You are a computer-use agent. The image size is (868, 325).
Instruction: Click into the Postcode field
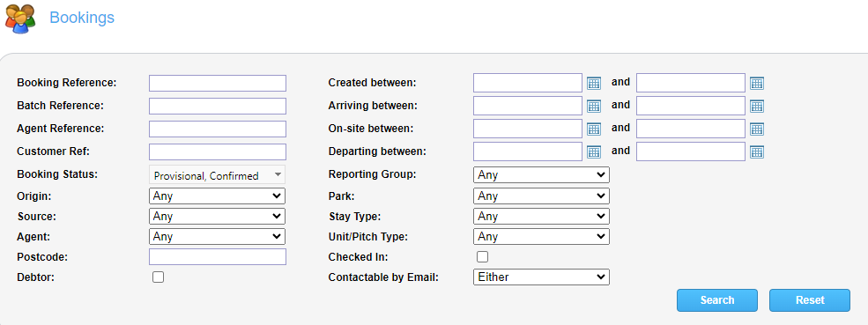tap(218, 257)
